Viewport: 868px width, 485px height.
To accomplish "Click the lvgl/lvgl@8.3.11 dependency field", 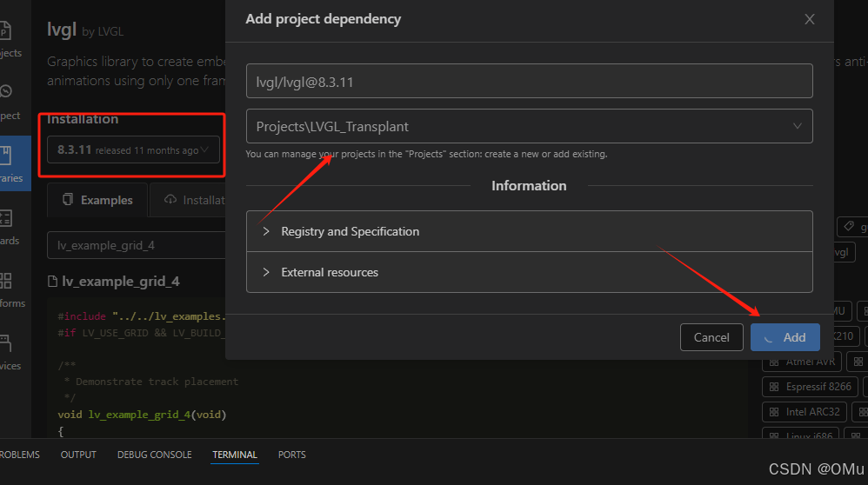I will click(x=529, y=82).
